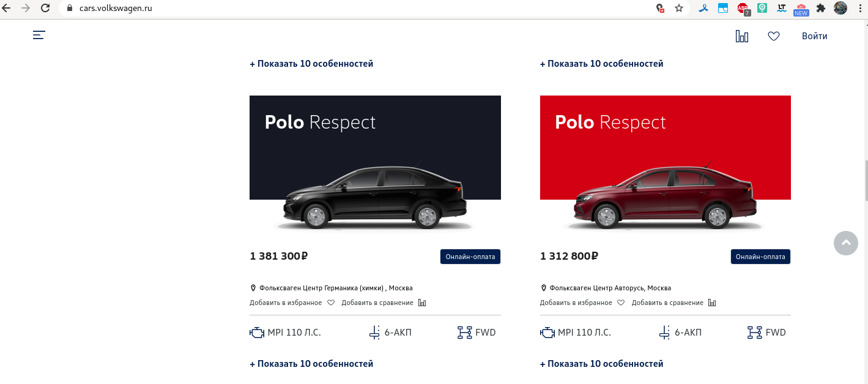868x384 pixels.
Task: Click the scroll-to-top arrow button
Action: 846,243
